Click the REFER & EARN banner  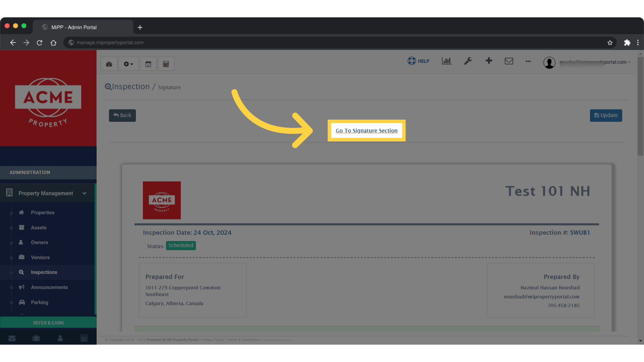pos(48,322)
